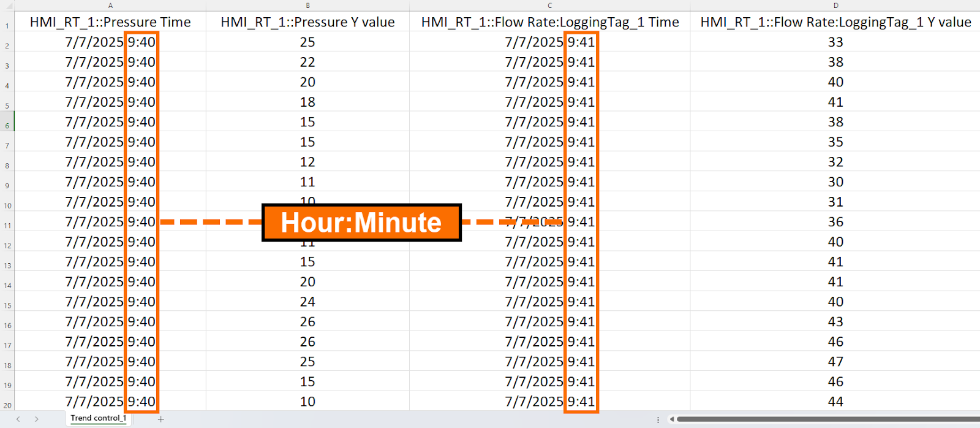Select Pressure value 20 in row 4
The image size is (980, 428).
(x=307, y=82)
